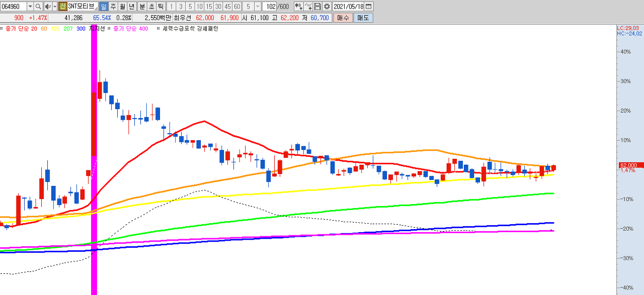Click the open price value 61,100

coord(260,18)
